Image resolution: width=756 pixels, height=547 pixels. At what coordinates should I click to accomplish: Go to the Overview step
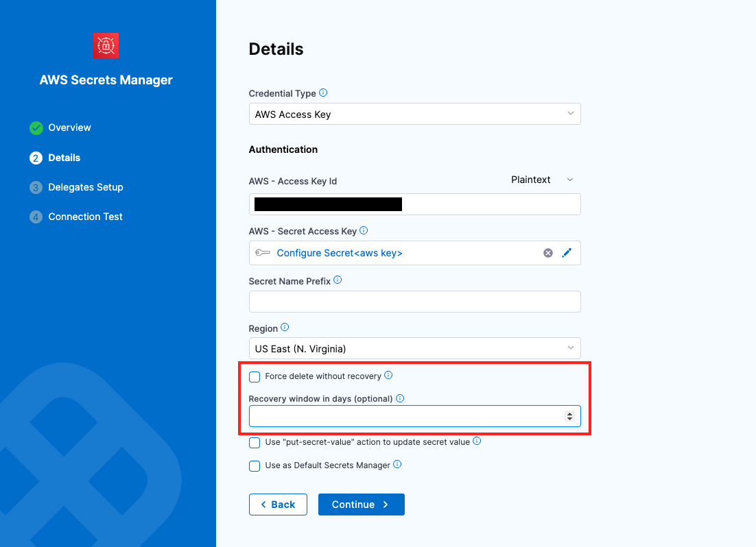pos(69,127)
